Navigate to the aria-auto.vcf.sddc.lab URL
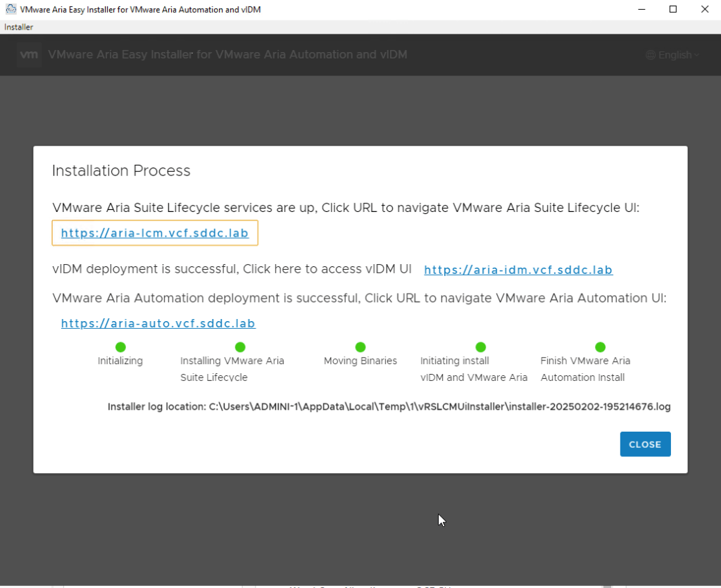721x588 pixels. [x=158, y=324]
